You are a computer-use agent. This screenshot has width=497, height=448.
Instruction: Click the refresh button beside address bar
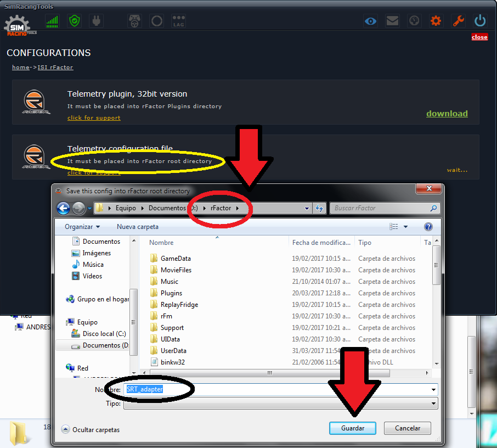[319, 209]
